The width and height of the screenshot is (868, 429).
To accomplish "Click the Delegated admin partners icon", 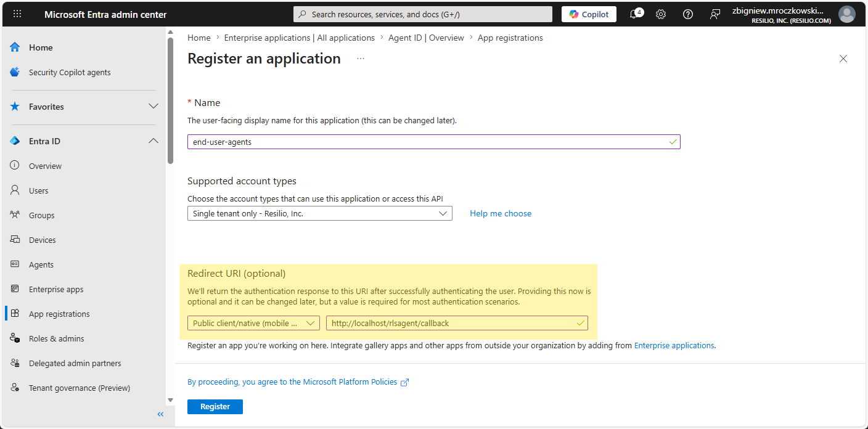I will click(15, 363).
